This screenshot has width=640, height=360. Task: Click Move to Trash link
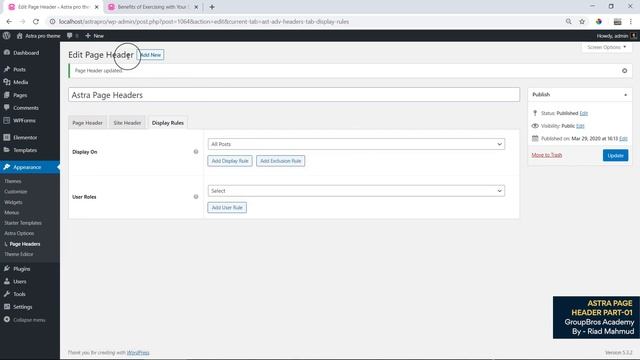[x=547, y=155]
